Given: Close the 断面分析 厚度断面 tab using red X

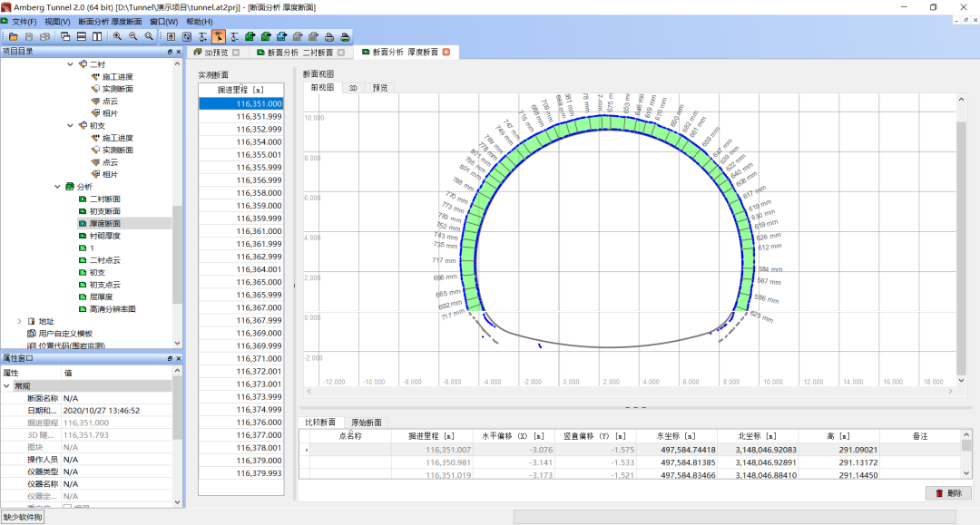Looking at the screenshot, I should tap(446, 52).
